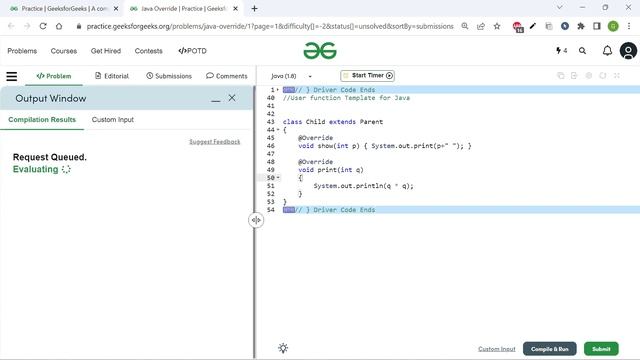Minimize the Output Window panel
640x360 pixels.
(216, 99)
